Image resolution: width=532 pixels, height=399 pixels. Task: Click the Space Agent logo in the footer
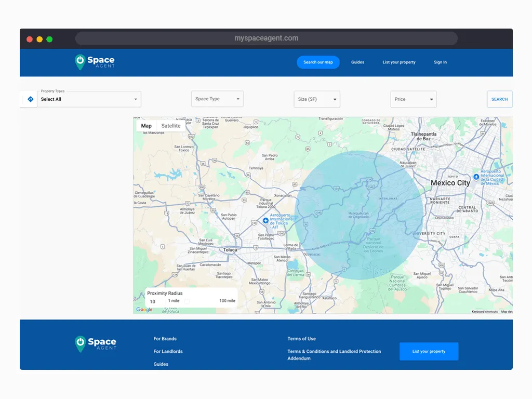[96, 344]
